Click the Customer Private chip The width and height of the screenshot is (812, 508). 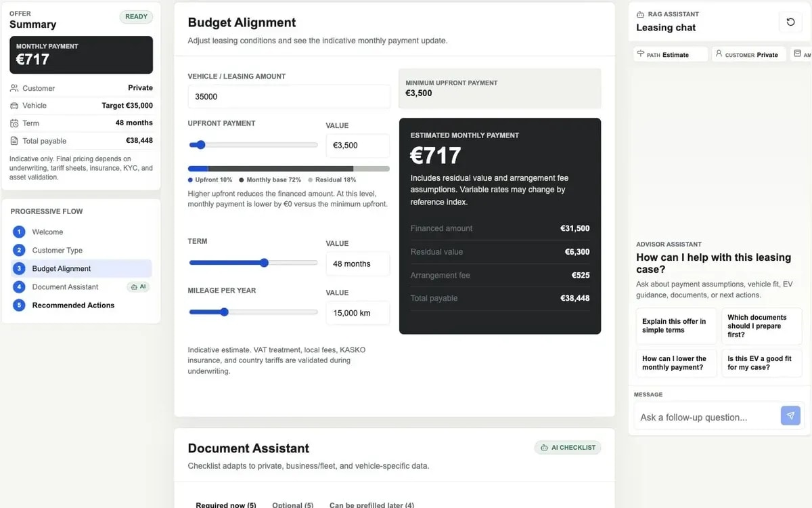748,54
